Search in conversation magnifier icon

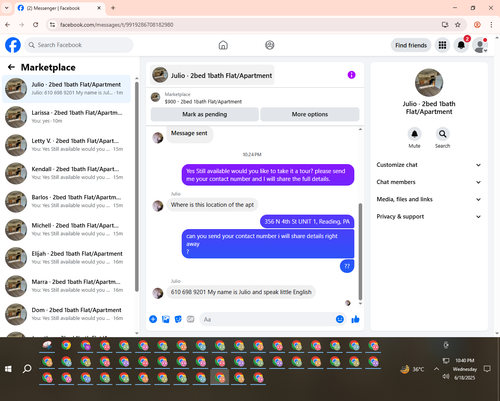[442, 134]
